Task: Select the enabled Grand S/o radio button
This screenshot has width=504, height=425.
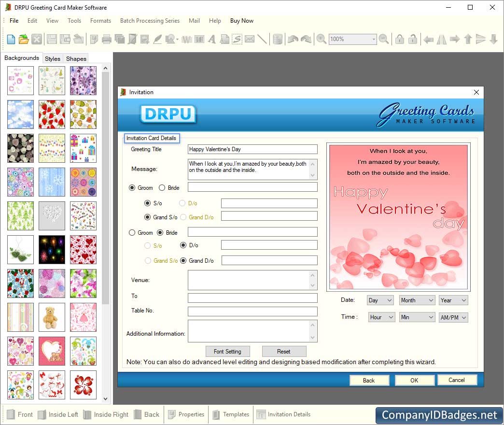Action: [147, 217]
